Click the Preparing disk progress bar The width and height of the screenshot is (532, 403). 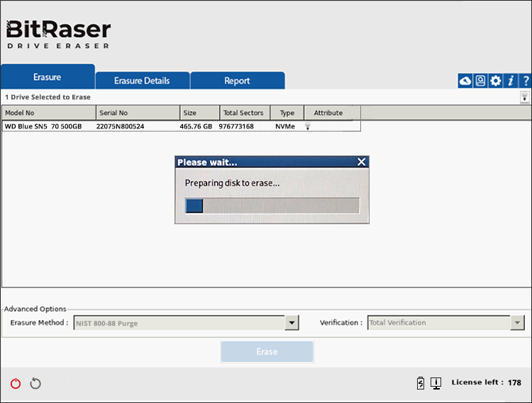point(272,206)
